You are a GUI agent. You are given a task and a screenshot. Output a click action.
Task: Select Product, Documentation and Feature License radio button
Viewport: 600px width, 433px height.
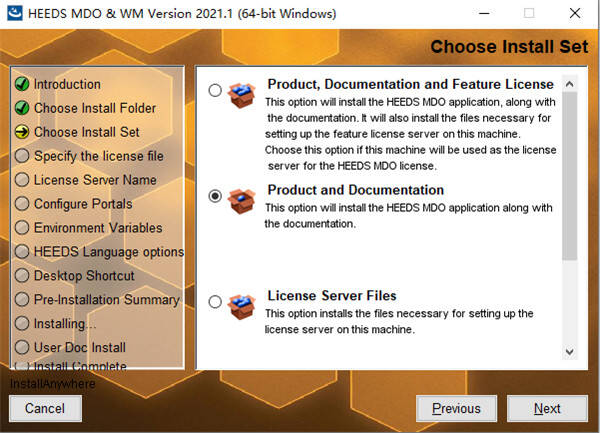[215, 91]
